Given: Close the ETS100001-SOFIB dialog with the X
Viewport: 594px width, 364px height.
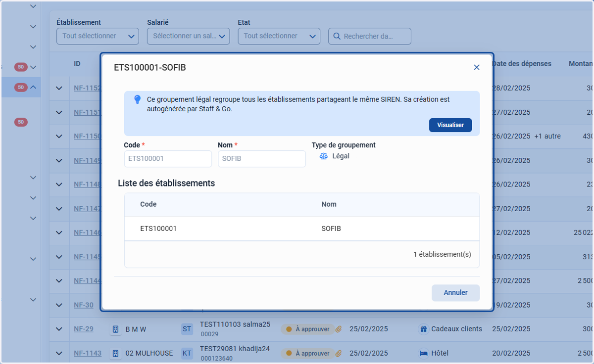Looking at the screenshot, I should click(477, 67).
